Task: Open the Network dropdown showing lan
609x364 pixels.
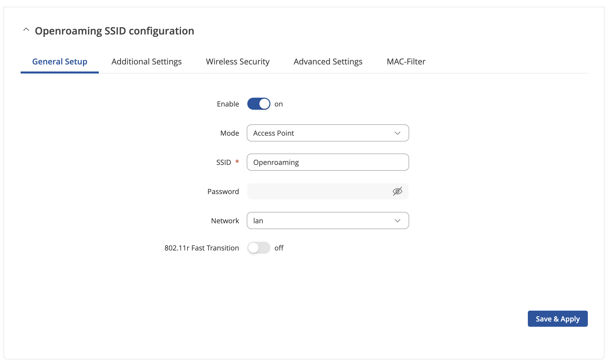Action: coord(328,221)
